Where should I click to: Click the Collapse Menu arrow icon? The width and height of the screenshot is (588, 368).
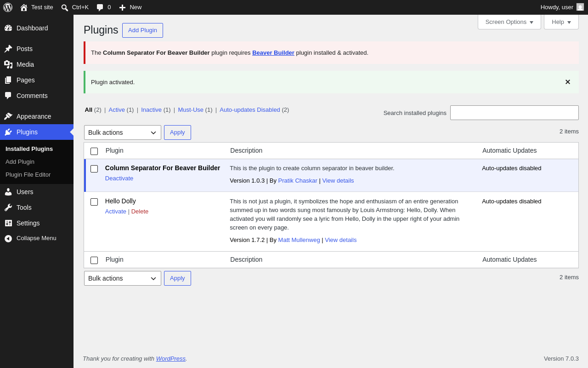coord(8,238)
